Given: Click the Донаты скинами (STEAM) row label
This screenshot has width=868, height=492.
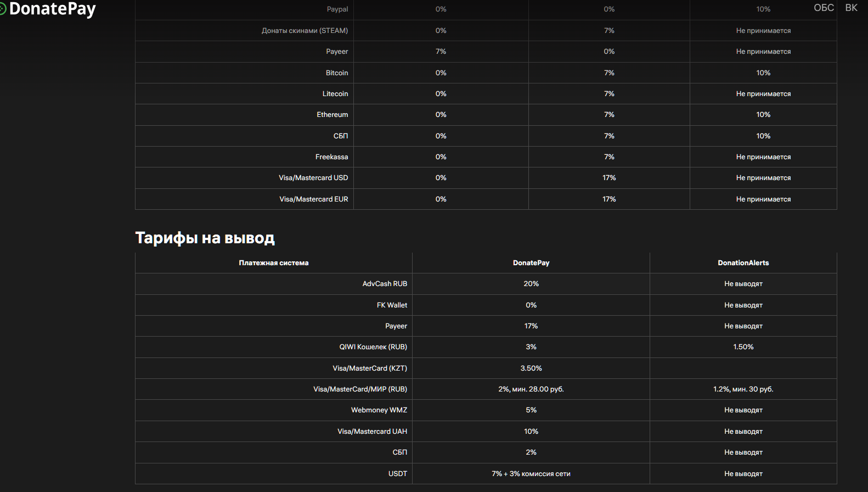Looking at the screenshot, I should coord(305,31).
